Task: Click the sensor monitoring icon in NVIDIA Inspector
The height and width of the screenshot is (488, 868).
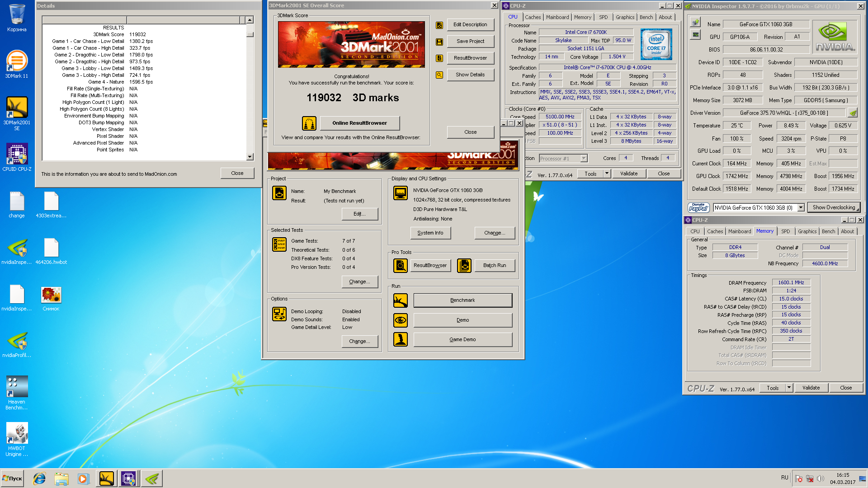Action: coord(696,34)
